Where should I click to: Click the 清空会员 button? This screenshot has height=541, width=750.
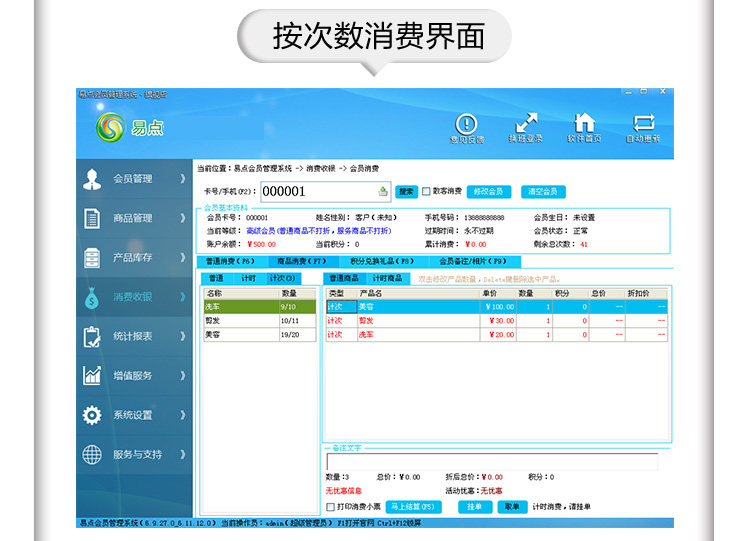pyautogui.click(x=543, y=192)
